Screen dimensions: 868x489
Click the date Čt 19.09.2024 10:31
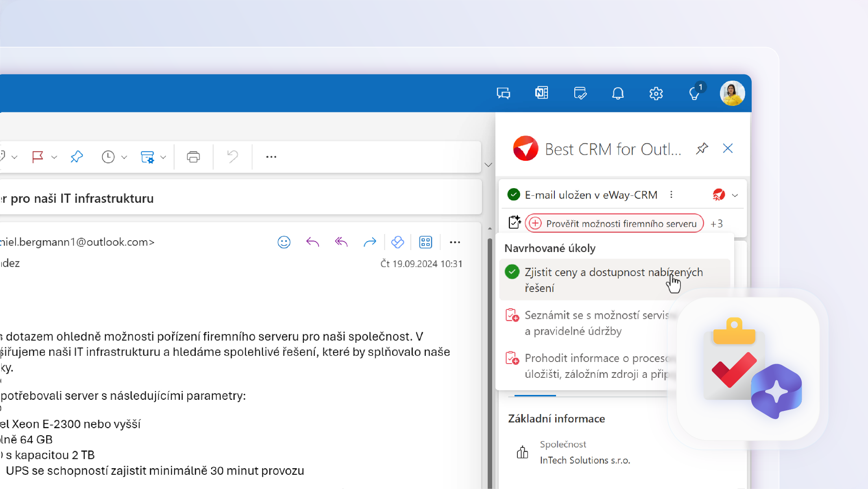421,264
